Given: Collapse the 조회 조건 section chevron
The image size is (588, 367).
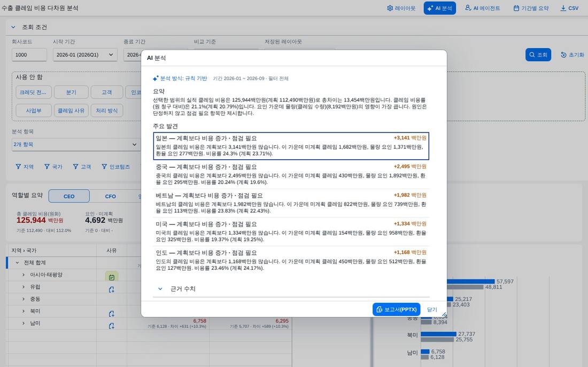Looking at the screenshot, I should click(x=13, y=27).
